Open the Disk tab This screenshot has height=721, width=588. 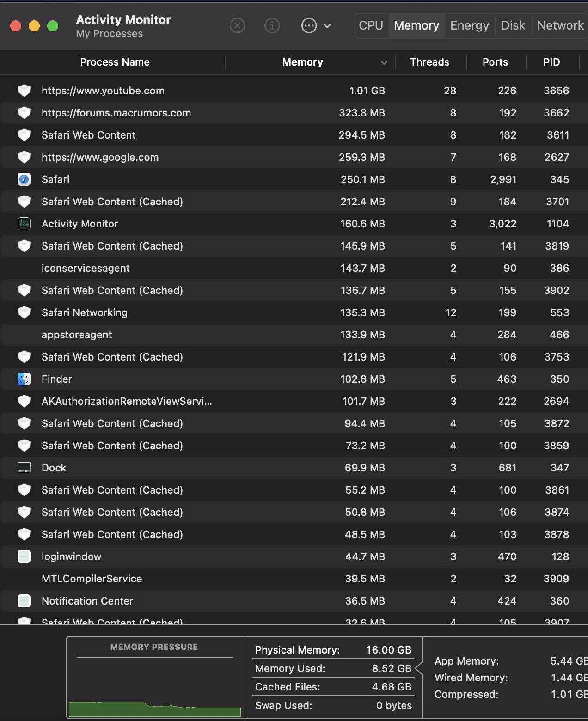tap(513, 25)
